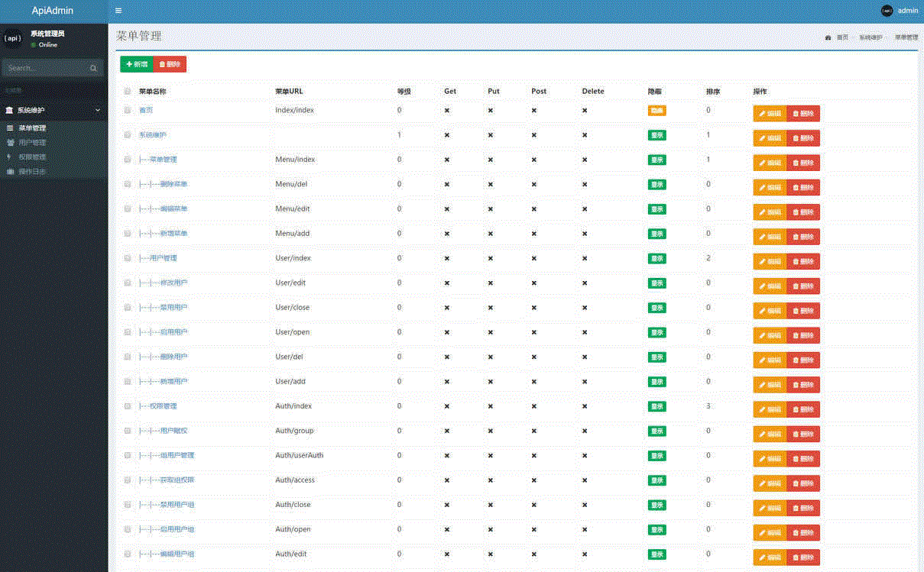Collapse the 系统维护 sidebar section chevron

(x=97, y=110)
